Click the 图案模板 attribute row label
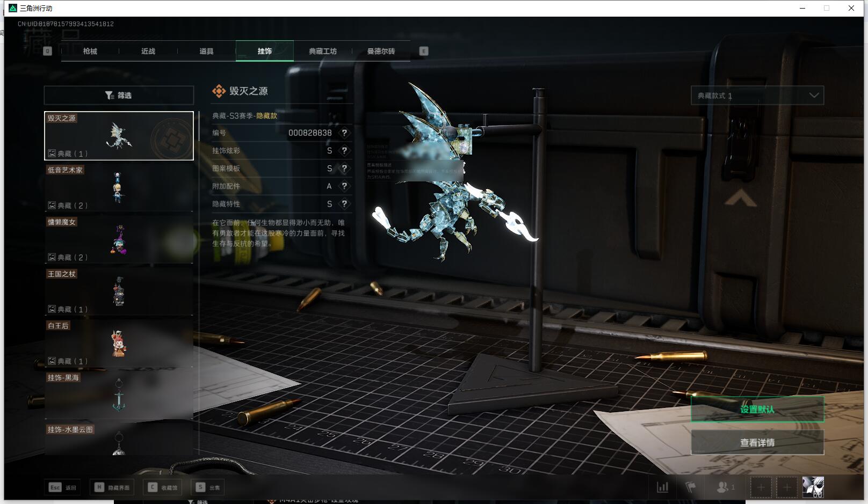Screen dimensions: 868x504 (x=226, y=168)
